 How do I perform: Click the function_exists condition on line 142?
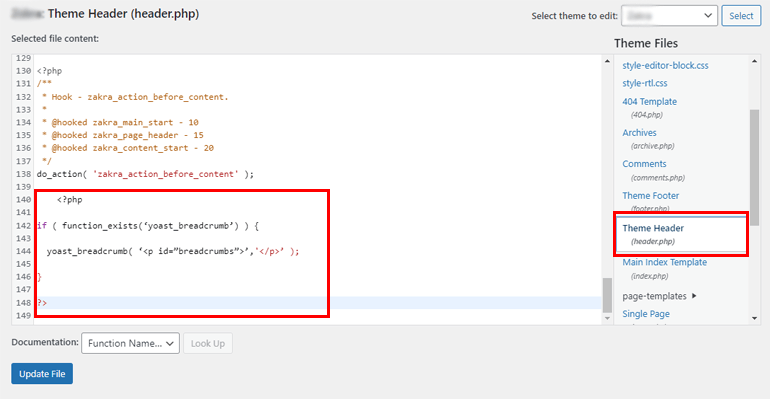(x=148, y=226)
